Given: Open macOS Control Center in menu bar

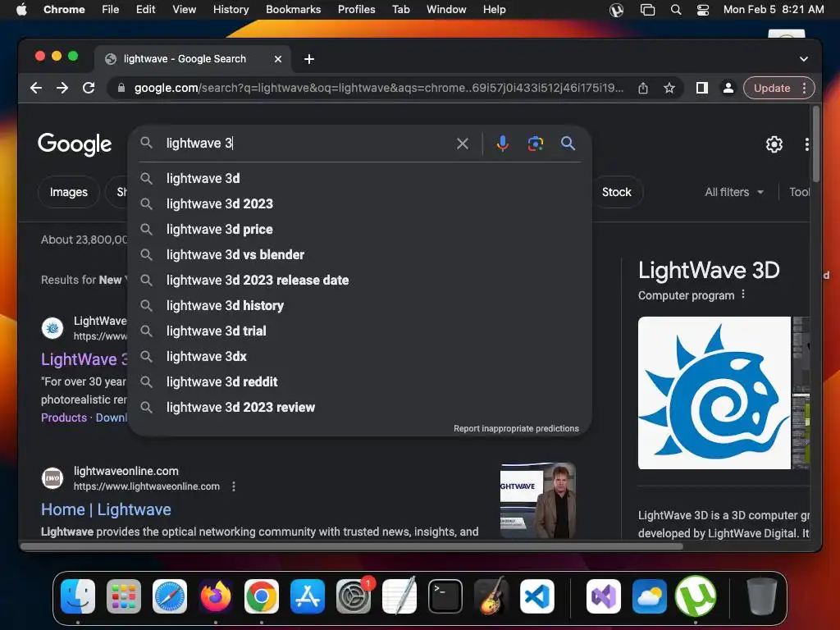Looking at the screenshot, I should point(703,10).
